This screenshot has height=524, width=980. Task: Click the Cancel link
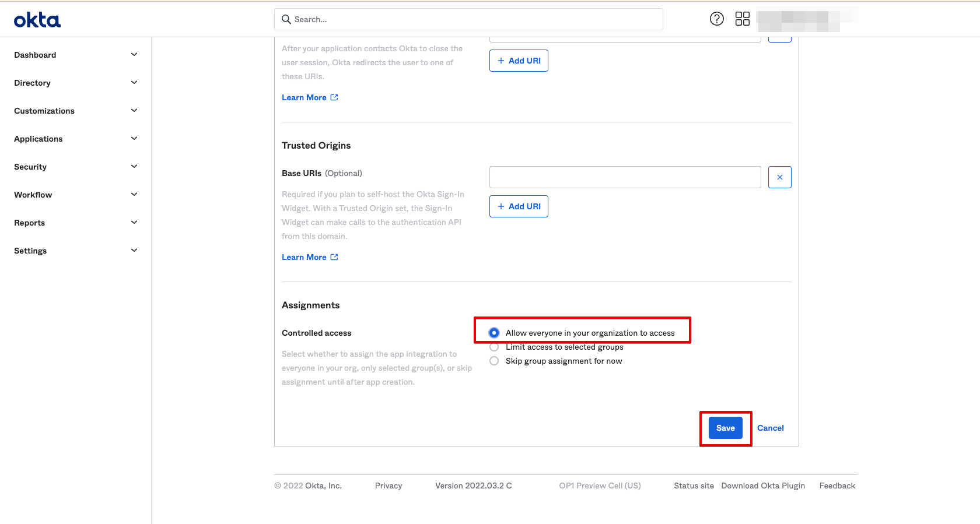point(770,428)
